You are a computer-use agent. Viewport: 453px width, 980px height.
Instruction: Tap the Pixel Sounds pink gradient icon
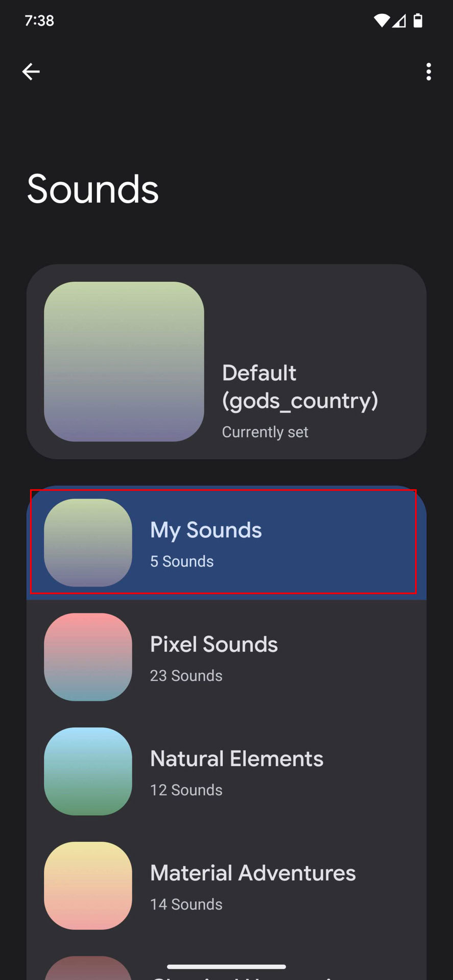point(88,657)
